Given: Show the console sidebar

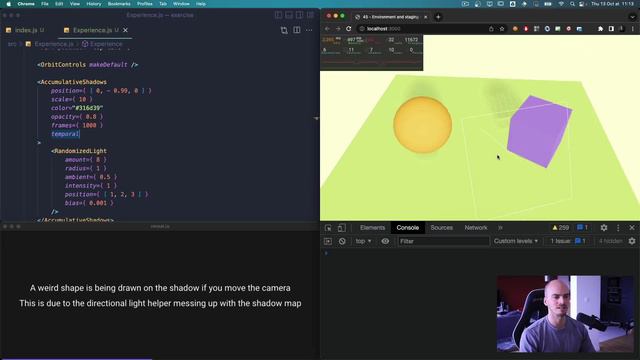Looking at the screenshot, I should (328, 241).
